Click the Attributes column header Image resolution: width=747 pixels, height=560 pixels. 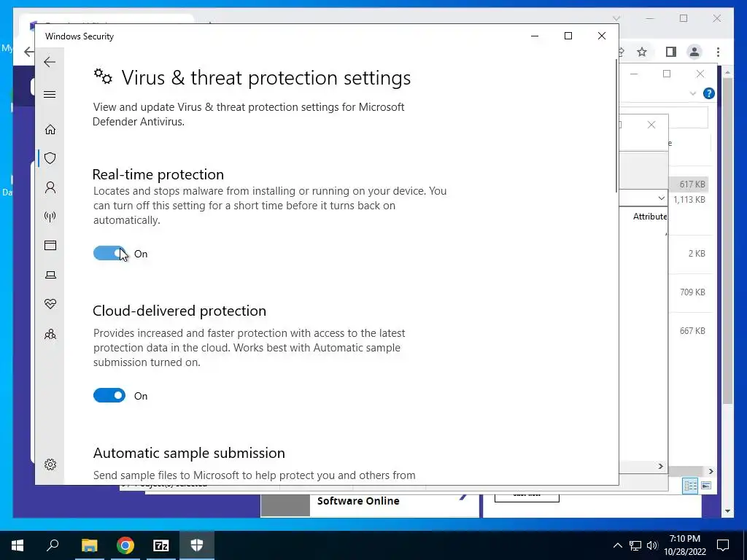tap(650, 217)
